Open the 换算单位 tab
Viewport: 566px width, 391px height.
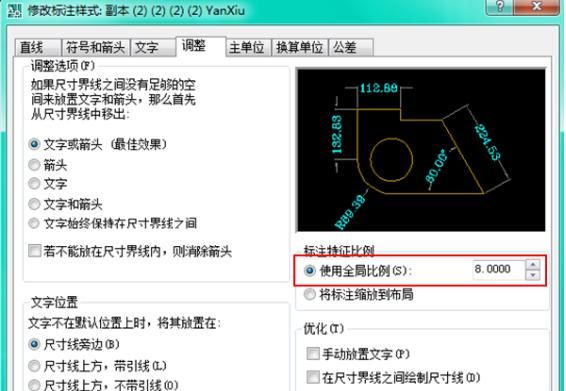300,47
